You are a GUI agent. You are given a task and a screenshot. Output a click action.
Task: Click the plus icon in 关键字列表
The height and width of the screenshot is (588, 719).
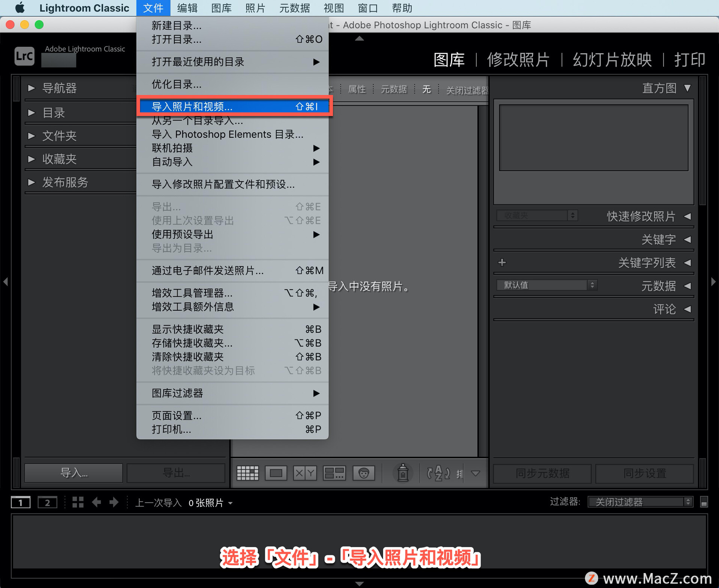tap(502, 263)
